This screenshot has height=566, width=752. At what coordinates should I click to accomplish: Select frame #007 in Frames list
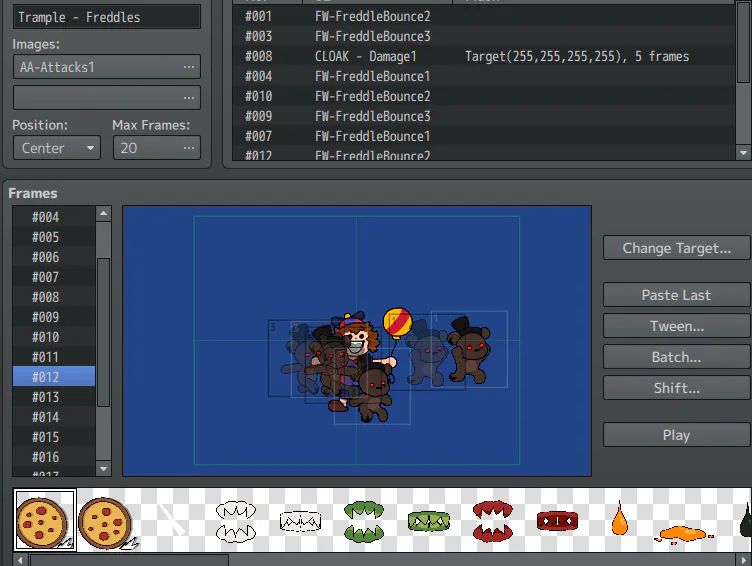[x=54, y=277]
